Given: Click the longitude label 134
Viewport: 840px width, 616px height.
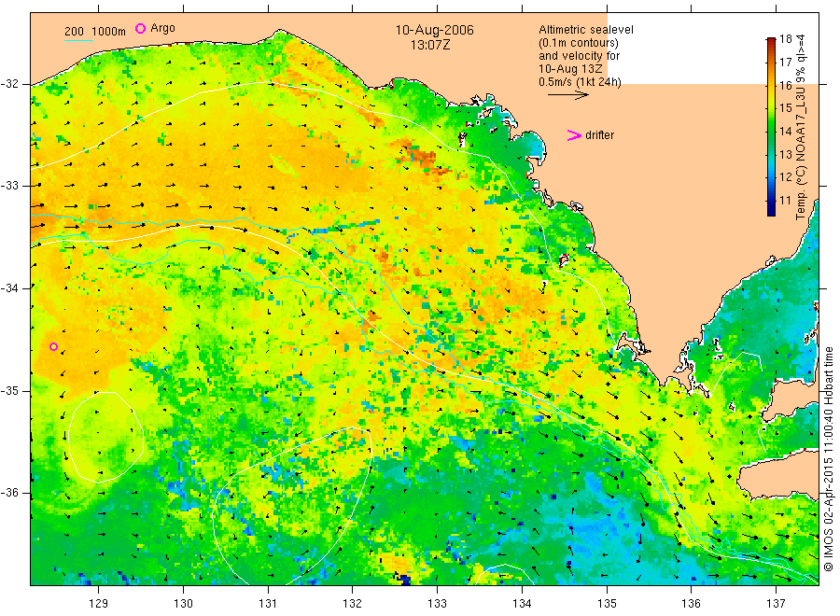Looking at the screenshot, I should coord(522,604).
